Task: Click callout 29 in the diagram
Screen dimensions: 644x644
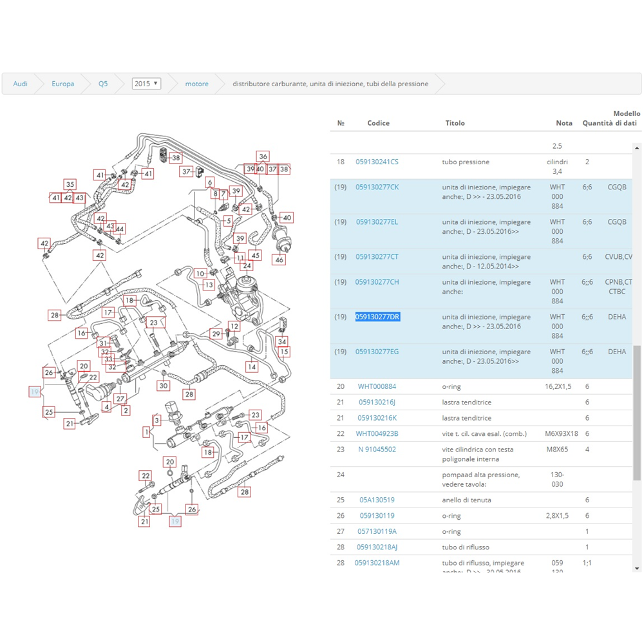Action: click(x=216, y=334)
